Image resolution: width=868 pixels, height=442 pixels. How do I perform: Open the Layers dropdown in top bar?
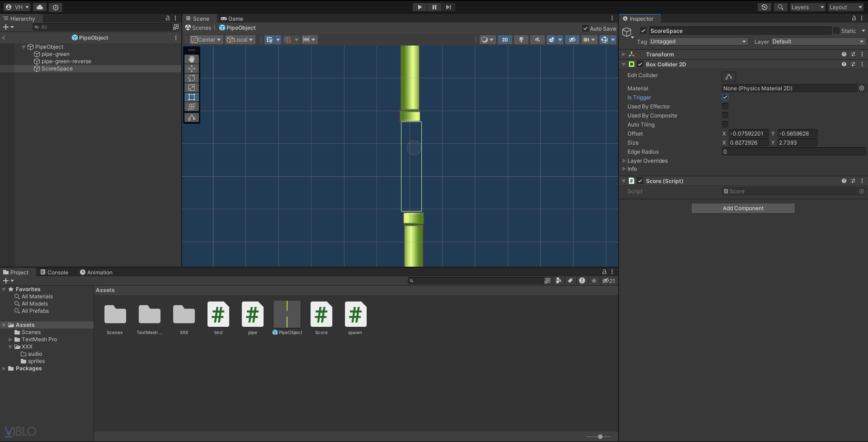pyautogui.click(x=807, y=7)
